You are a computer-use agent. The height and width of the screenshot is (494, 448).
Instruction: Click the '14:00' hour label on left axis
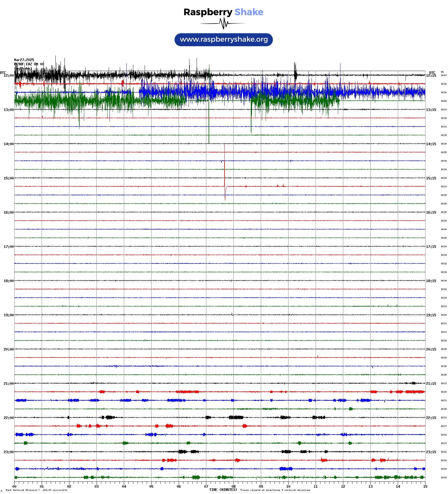9,144
